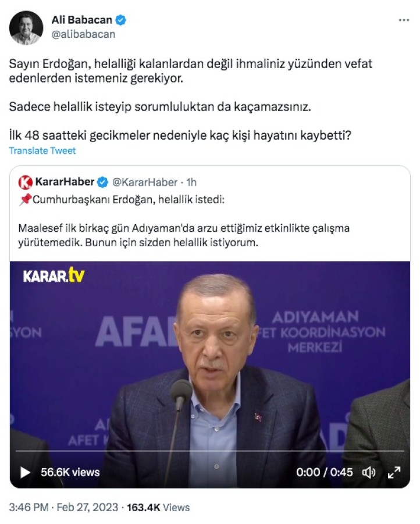Click the Ali Babacan display name

point(82,20)
